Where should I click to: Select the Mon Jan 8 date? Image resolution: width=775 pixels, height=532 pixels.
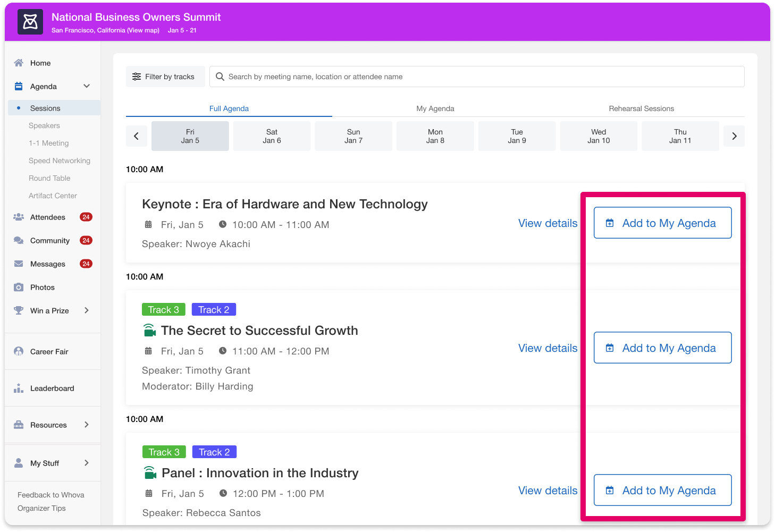click(435, 136)
